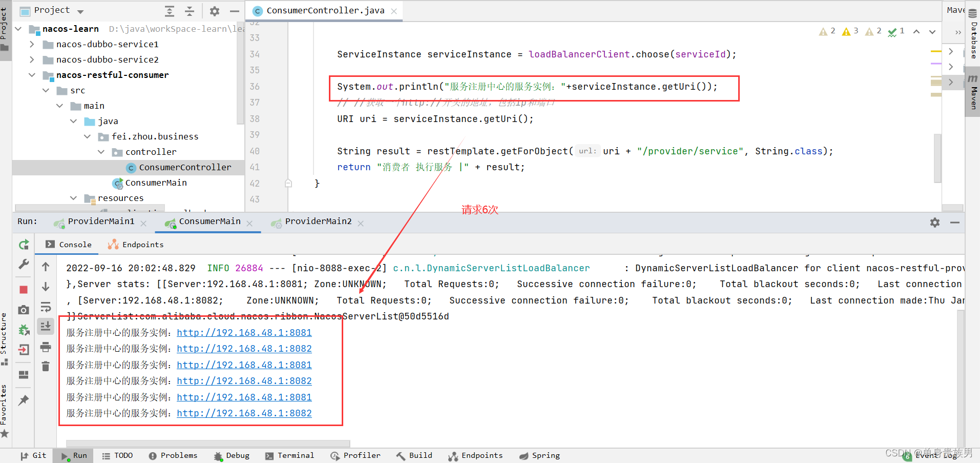Hide the Run tool window
980x463 pixels.
click(x=955, y=222)
